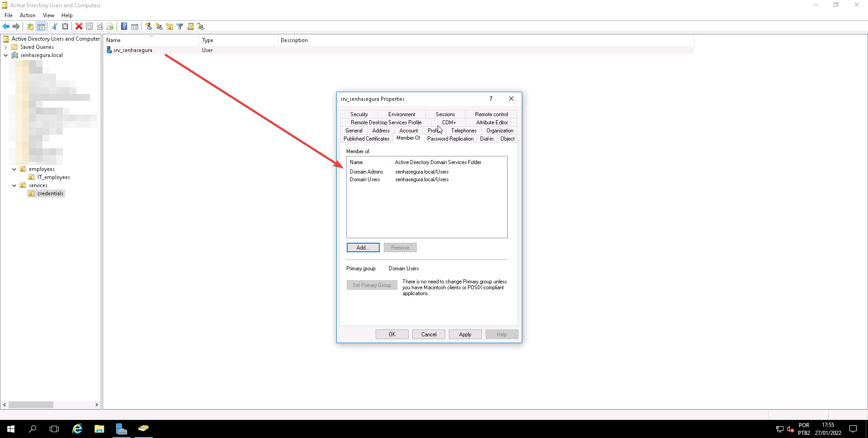
Task: Open File Explorer from the taskbar
Action: [99, 429]
